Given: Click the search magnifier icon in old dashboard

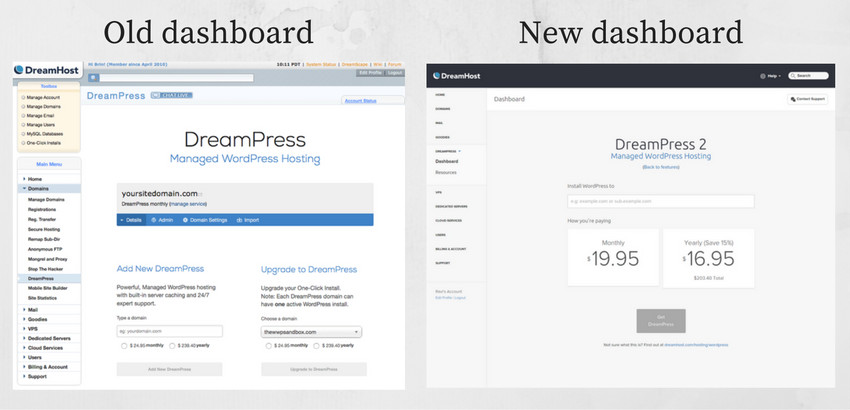Looking at the screenshot, I should click(x=93, y=78).
